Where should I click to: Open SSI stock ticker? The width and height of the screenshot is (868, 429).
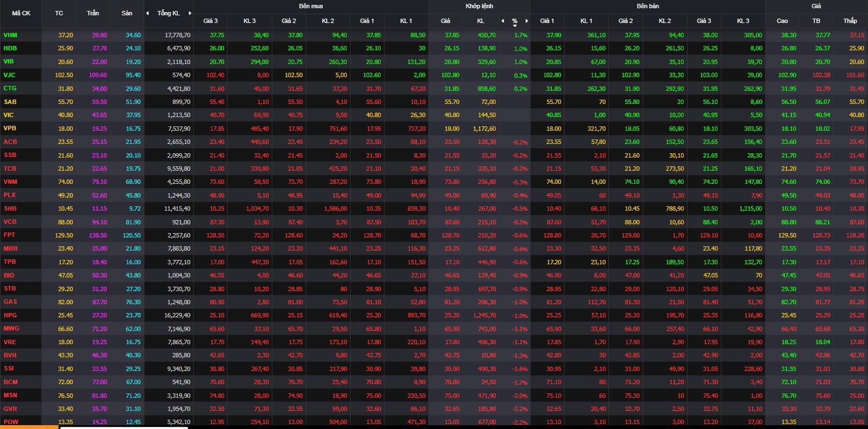point(9,368)
